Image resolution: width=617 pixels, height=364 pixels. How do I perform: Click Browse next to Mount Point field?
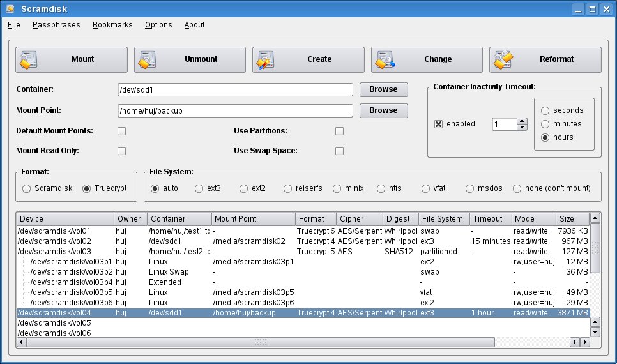click(383, 110)
